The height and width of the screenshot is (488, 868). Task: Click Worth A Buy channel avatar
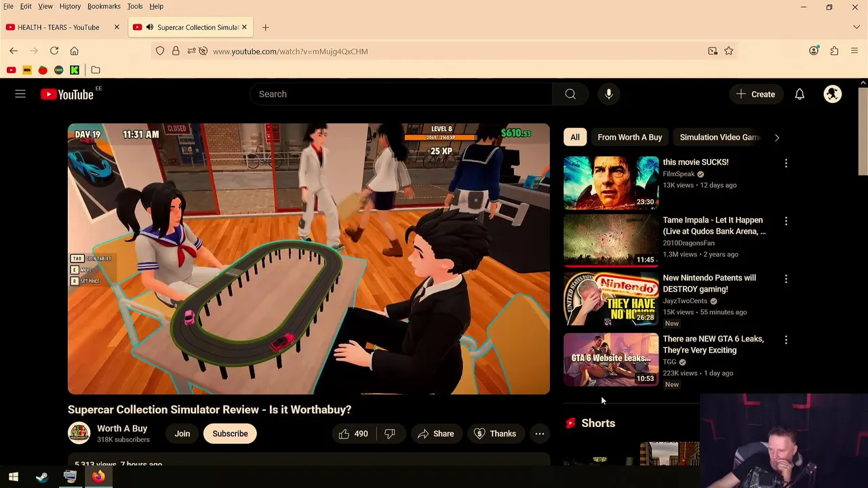(79, 434)
